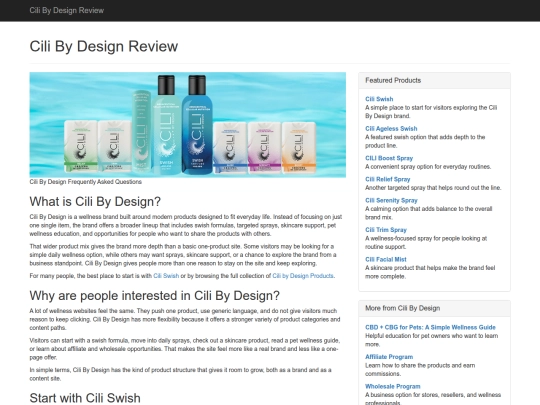Go to the CILI Boost Spray page

389,158
